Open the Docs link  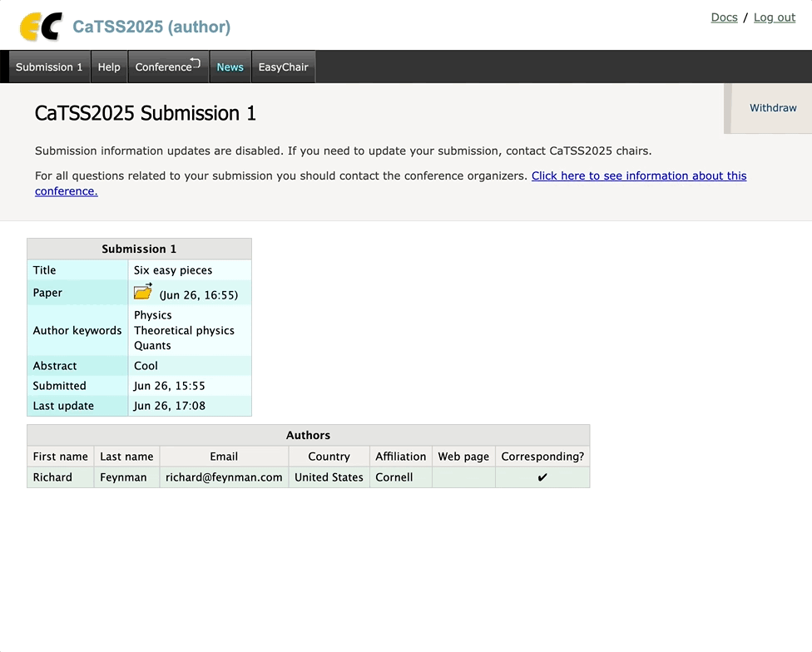point(724,17)
